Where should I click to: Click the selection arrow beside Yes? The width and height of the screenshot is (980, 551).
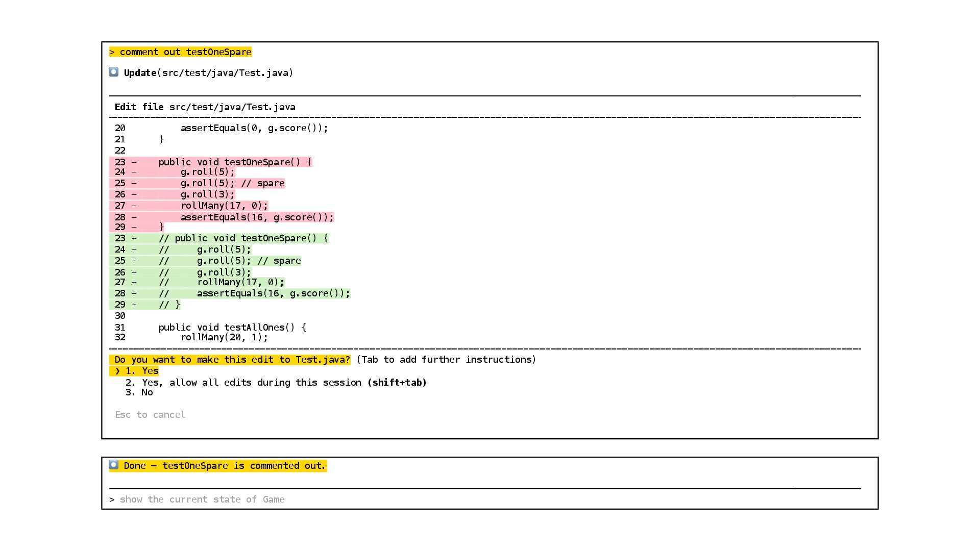117,371
